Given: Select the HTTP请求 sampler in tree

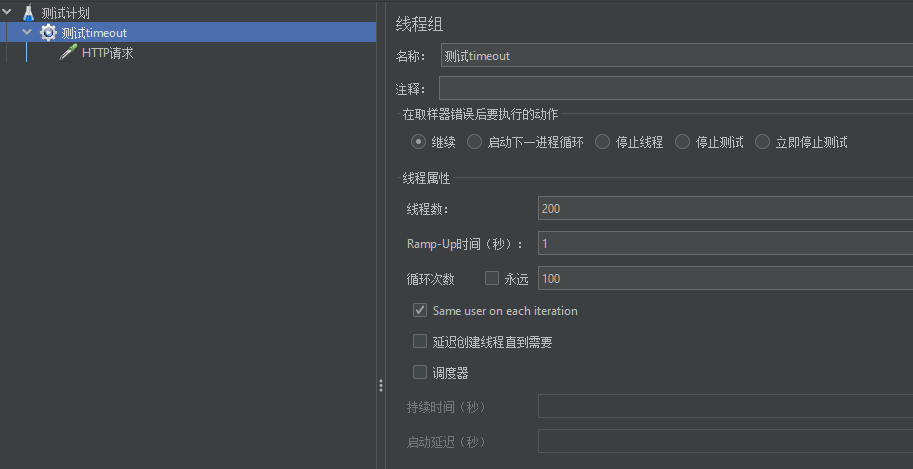Looking at the screenshot, I should click(x=108, y=52).
